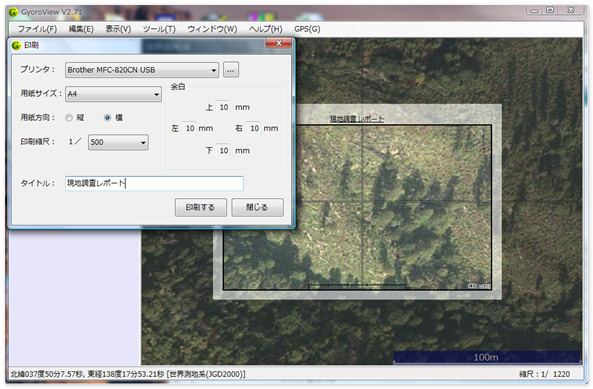Click the 印刷する print button

point(200,207)
